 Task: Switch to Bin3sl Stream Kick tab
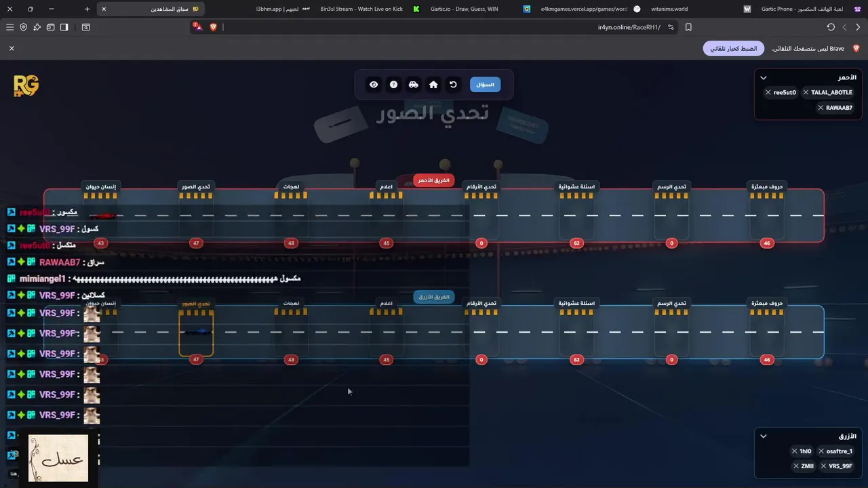[x=370, y=9]
